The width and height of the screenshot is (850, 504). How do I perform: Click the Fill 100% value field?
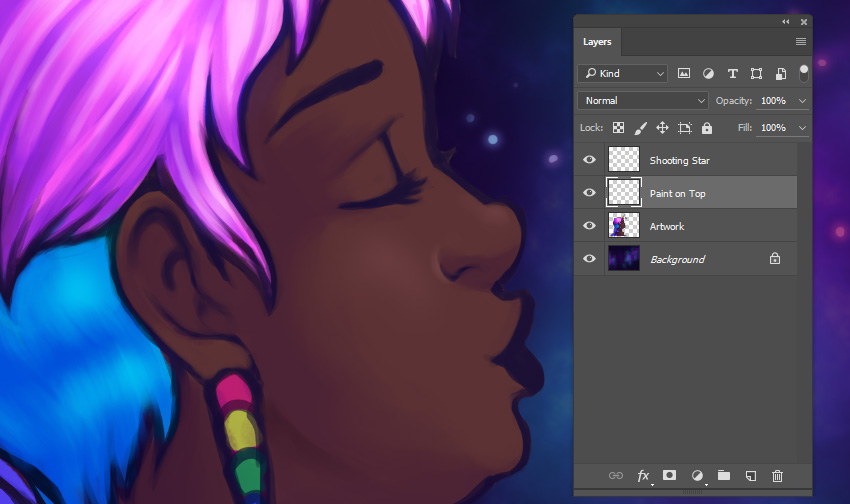pyautogui.click(x=774, y=128)
